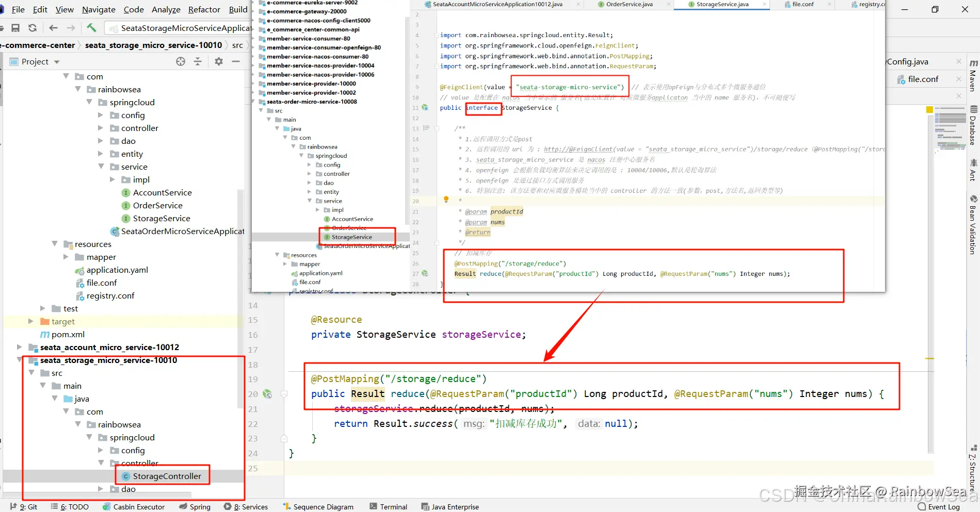Screen dimensions: 980x512
Task: Select AccountService in the Project tree
Action: [162, 192]
